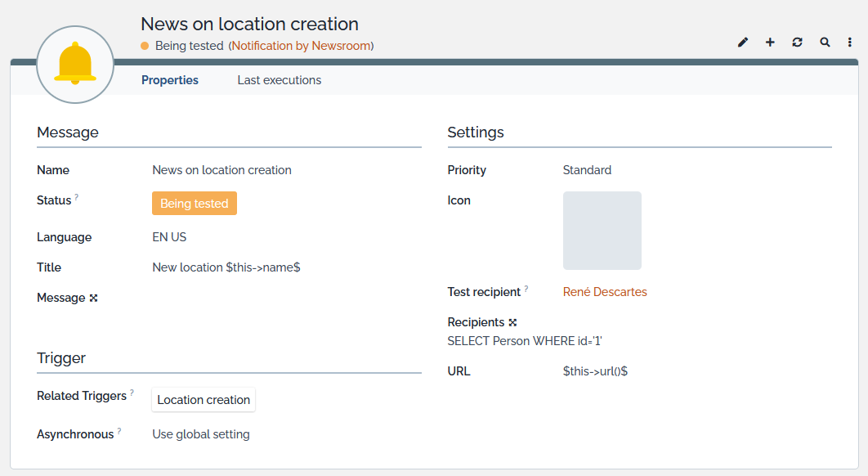The image size is (868, 476).
Task: Show help tooltip next to Status
Action: click(x=77, y=197)
